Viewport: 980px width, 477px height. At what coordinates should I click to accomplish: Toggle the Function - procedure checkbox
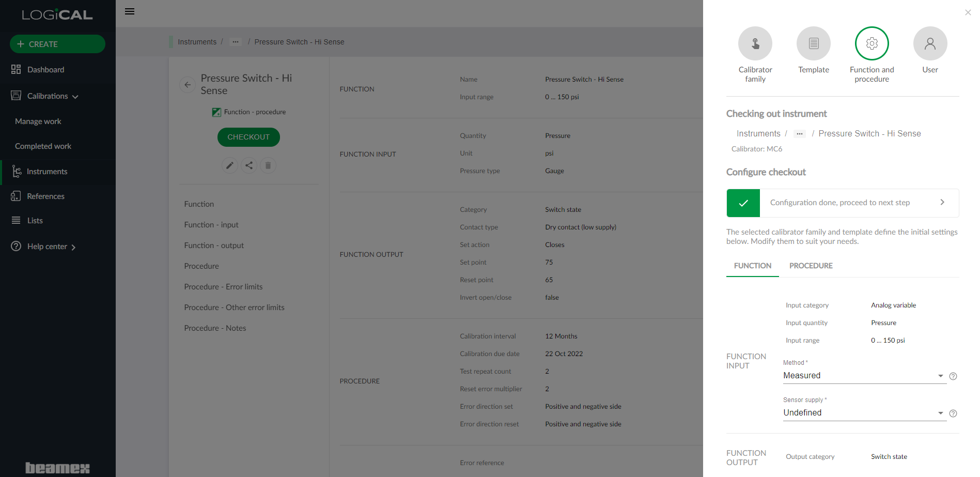[x=216, y=112]
